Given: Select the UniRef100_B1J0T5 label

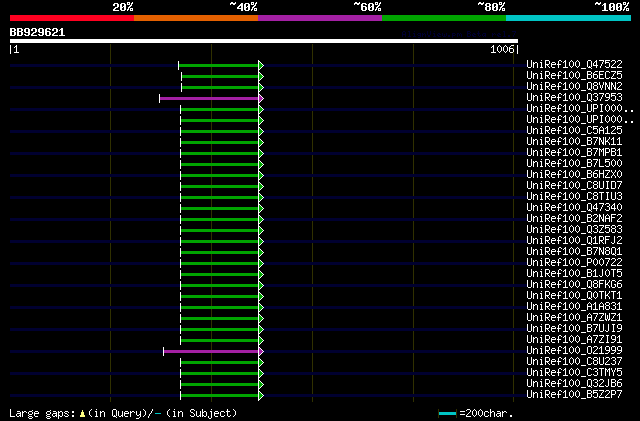Looking at the screenshot, I should pyautogui.click(x=574, y=274).
